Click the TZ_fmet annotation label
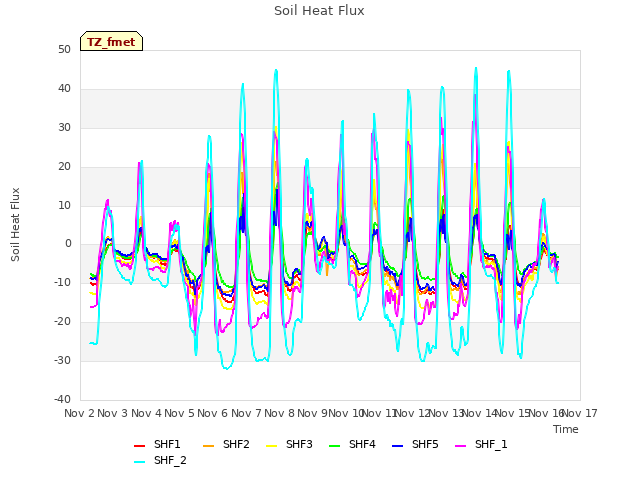640x480 pixels. tap(111, 42)
